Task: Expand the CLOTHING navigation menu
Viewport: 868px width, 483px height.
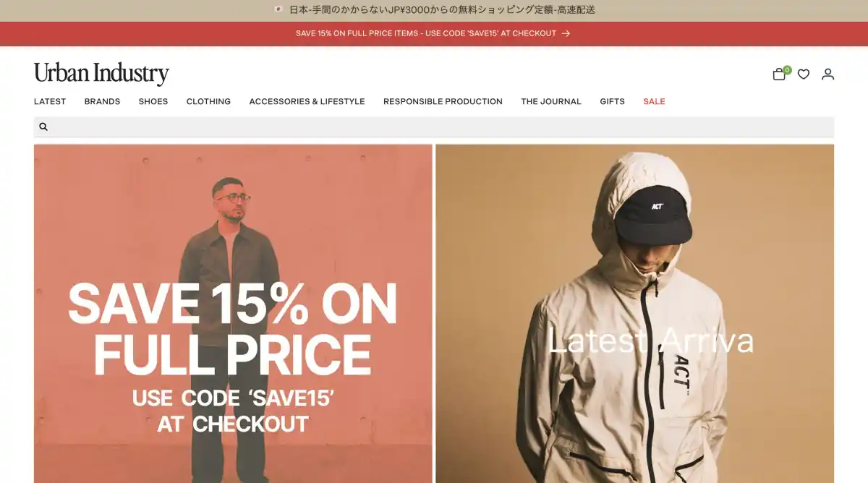Action: [x=208, y=101]
